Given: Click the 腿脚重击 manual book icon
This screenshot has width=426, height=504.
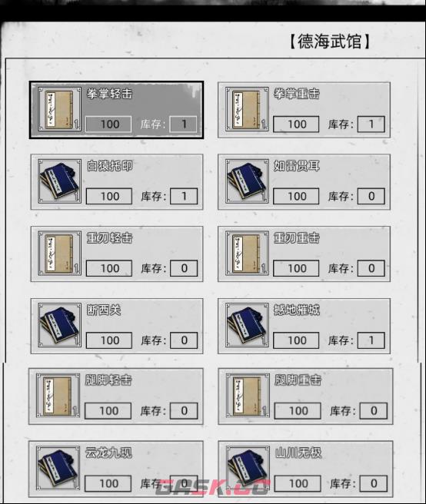Looking at the screenshot, I should (248, 396).
